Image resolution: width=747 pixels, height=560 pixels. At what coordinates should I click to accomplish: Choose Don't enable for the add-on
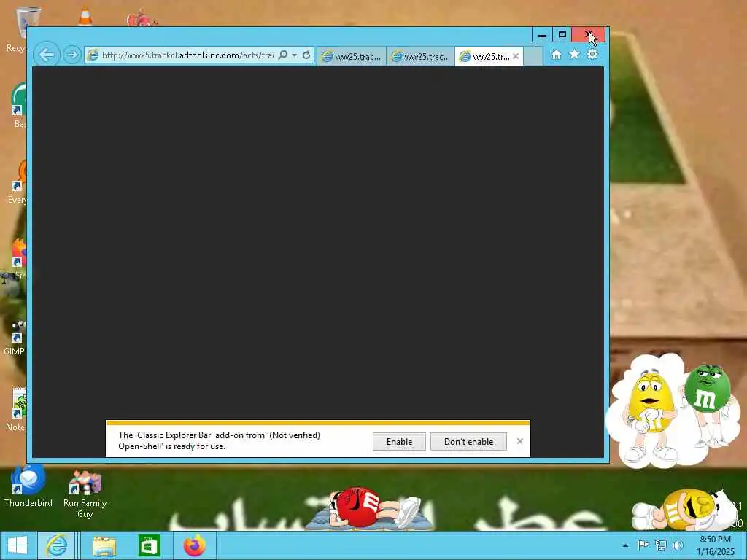[468, 441]
